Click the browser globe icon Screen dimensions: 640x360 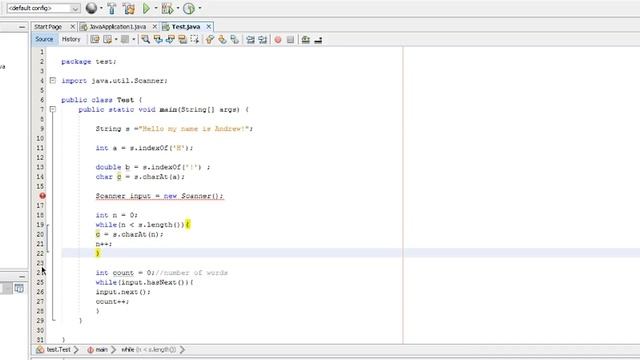click(91, 8)
